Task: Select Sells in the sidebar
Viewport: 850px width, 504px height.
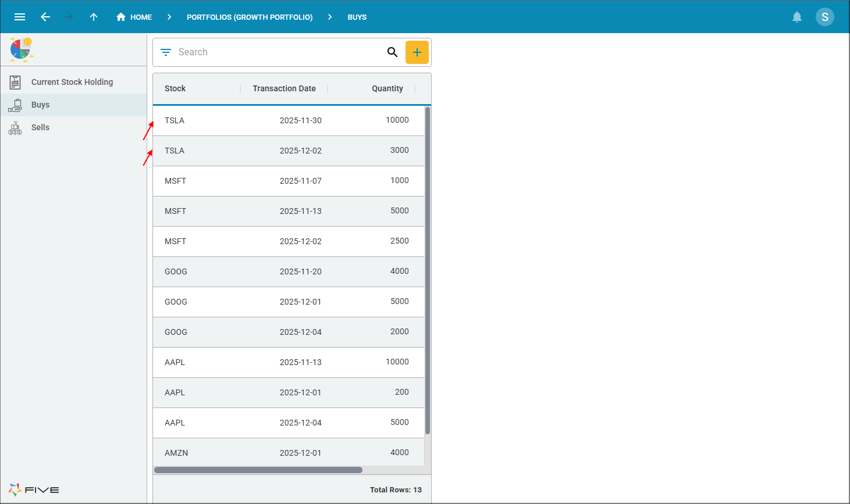Action: click(x=73, y=127)
